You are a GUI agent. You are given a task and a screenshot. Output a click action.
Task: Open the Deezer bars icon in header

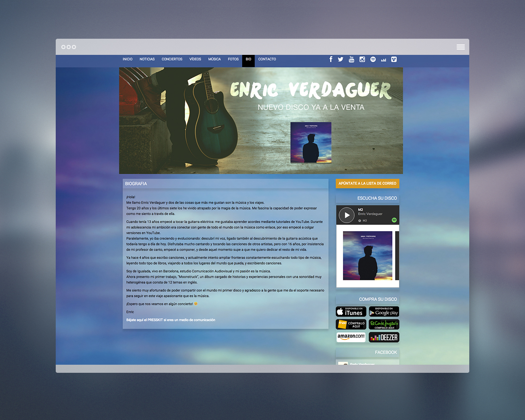tap(383, 60)
